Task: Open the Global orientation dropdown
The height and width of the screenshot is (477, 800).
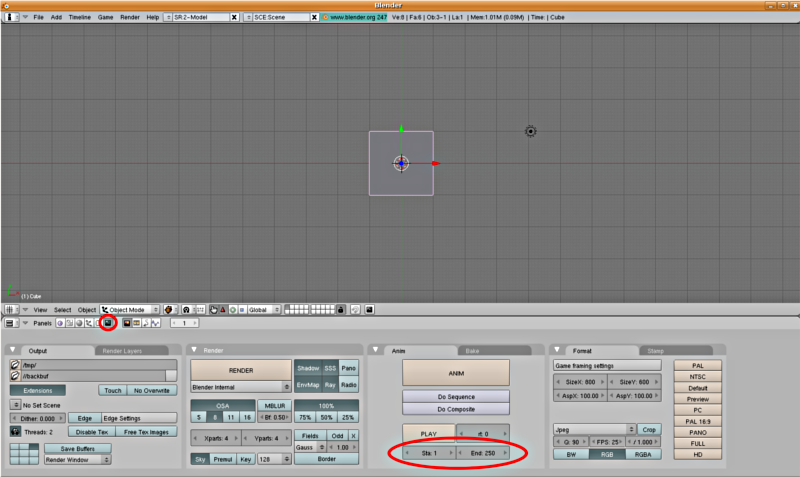Action: tap(264, 310)
